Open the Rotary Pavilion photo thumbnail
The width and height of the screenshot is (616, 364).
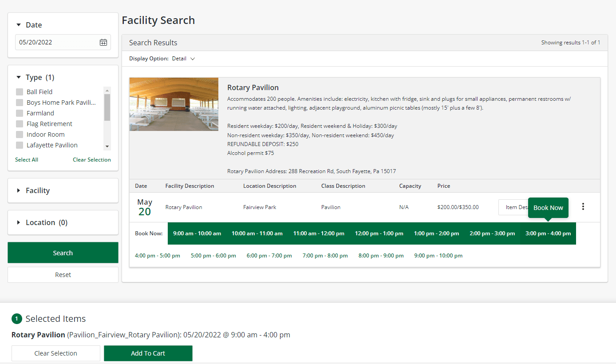tap(174, 104)
